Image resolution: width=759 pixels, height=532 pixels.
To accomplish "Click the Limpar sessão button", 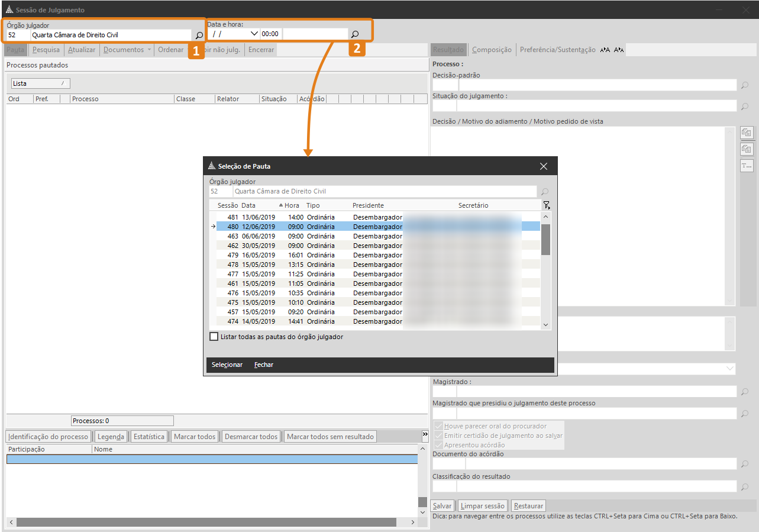I will pos(482,506).
